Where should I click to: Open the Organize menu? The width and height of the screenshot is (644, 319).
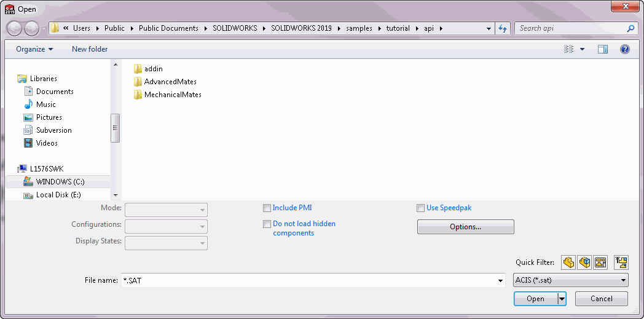tap(34, 49)
